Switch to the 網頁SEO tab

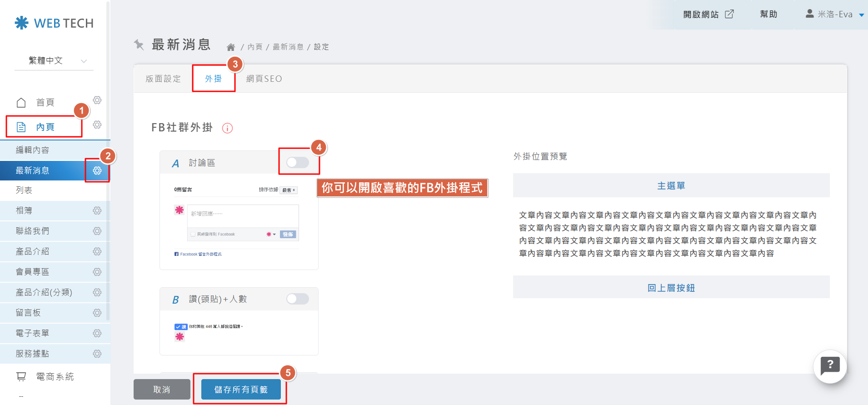tap(264, 79)
